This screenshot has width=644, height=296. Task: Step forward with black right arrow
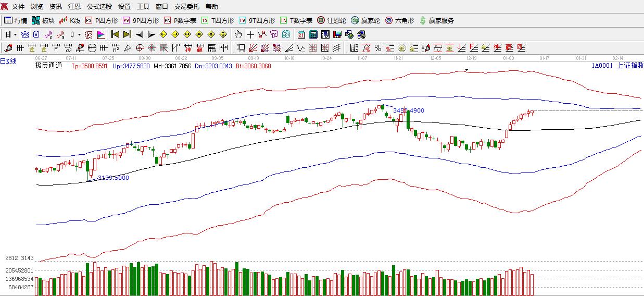click(x=151, y=35)
